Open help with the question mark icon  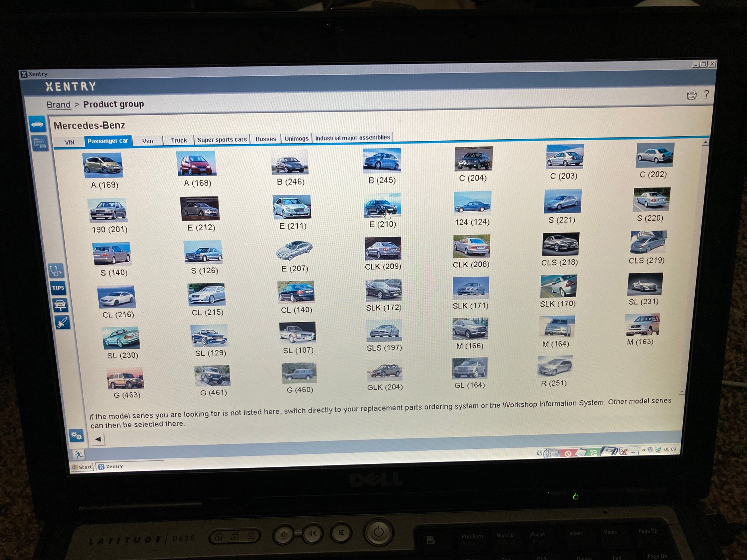pyautogui.click(x=706, y=94)
